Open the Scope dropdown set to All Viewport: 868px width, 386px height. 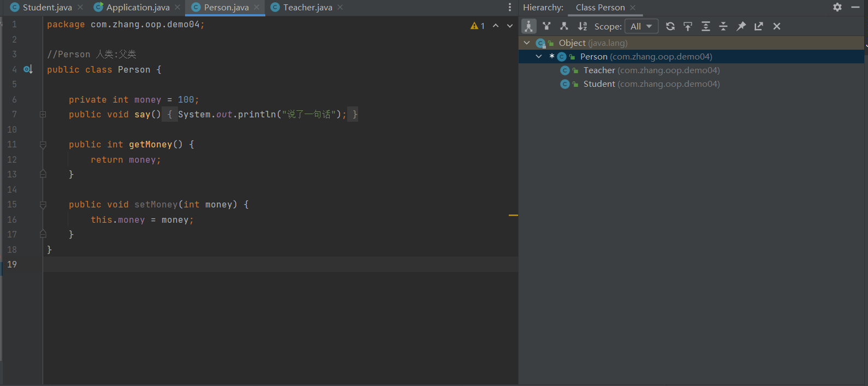[x=641, y=26]
